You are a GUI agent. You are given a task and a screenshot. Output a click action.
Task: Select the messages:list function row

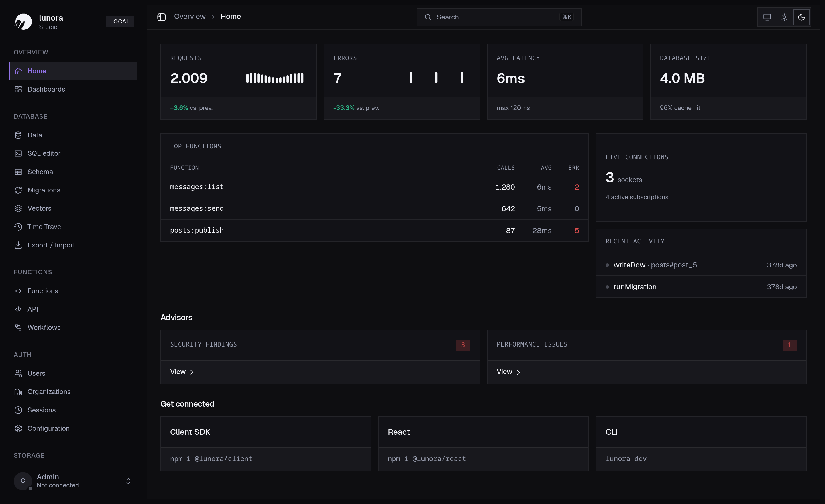(x=375, y=187)
